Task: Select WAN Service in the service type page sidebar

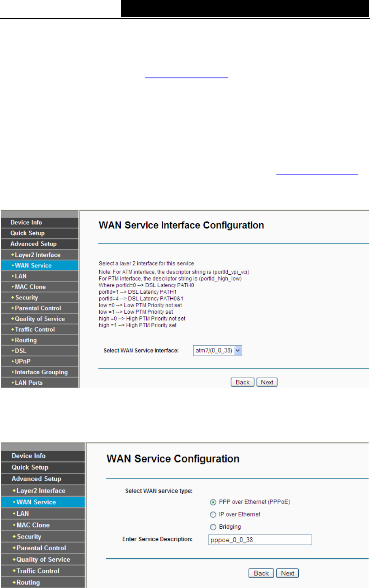Action: pyautogui.click(x=43, y=502)
